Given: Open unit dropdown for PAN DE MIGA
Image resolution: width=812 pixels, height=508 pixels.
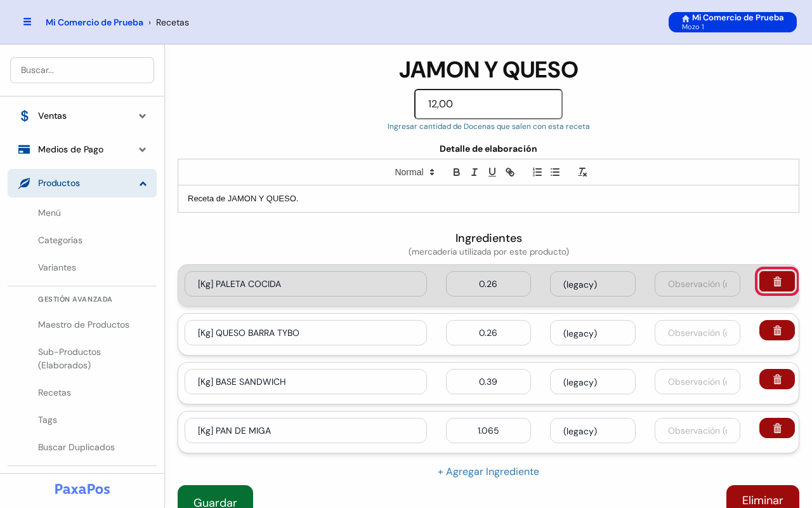Looking at the screenshot, I should [x=593, y=431].
